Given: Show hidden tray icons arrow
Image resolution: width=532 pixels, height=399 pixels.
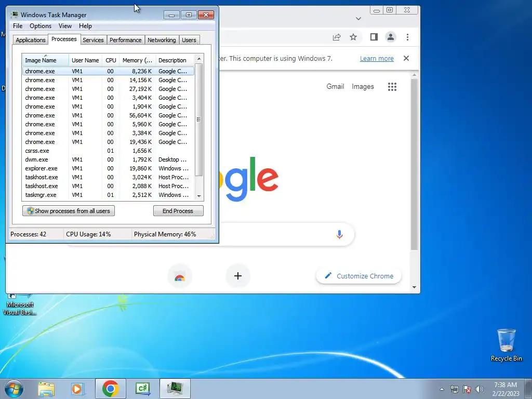Looking at the screenshot, I should 442,389.
